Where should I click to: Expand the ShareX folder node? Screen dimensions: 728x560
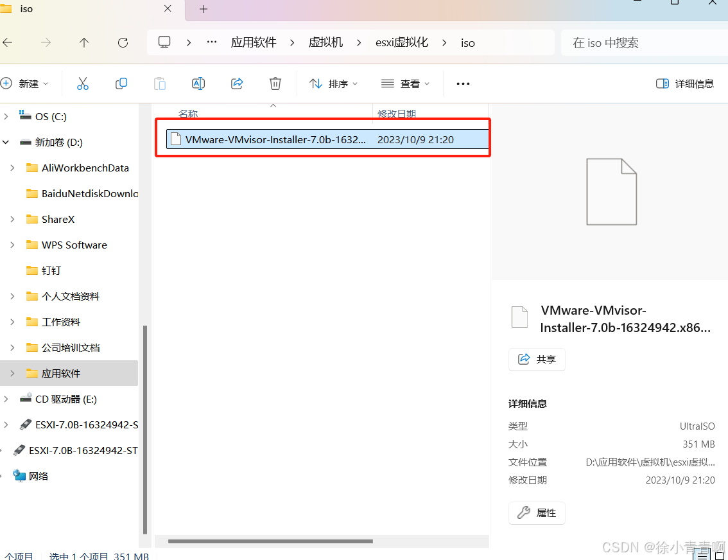click(x=13, y=219)
